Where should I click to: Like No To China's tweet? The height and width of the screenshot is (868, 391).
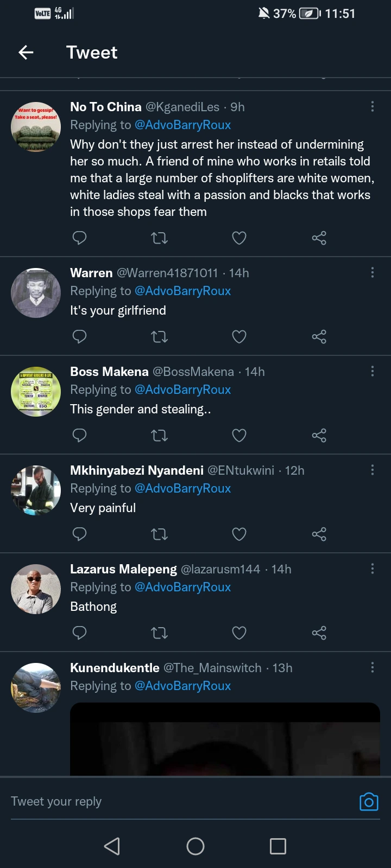[239, 238]
